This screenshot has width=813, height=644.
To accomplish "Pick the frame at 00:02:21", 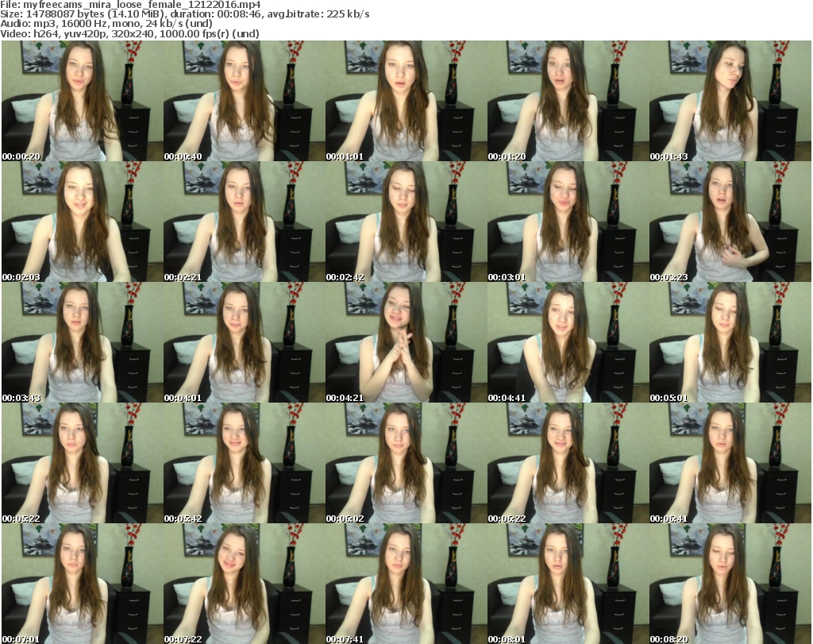I will 244,222.
